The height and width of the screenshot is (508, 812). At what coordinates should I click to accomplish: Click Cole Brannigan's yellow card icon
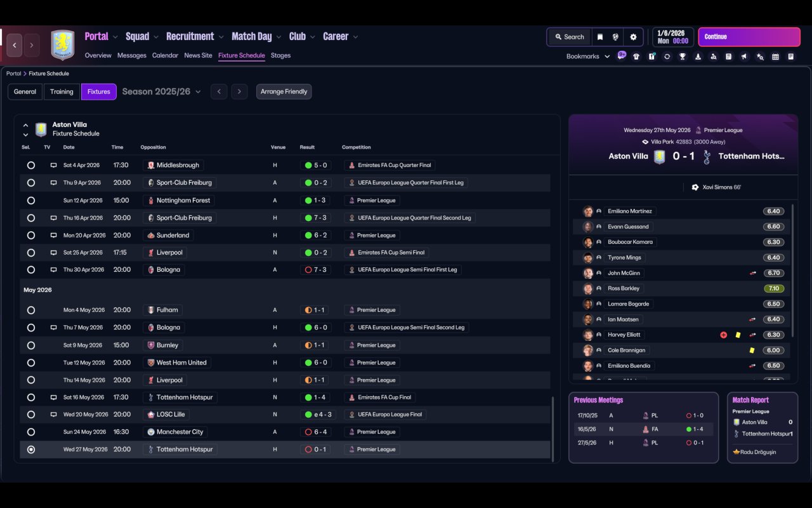pyautogui.click(x=752, y=350)
